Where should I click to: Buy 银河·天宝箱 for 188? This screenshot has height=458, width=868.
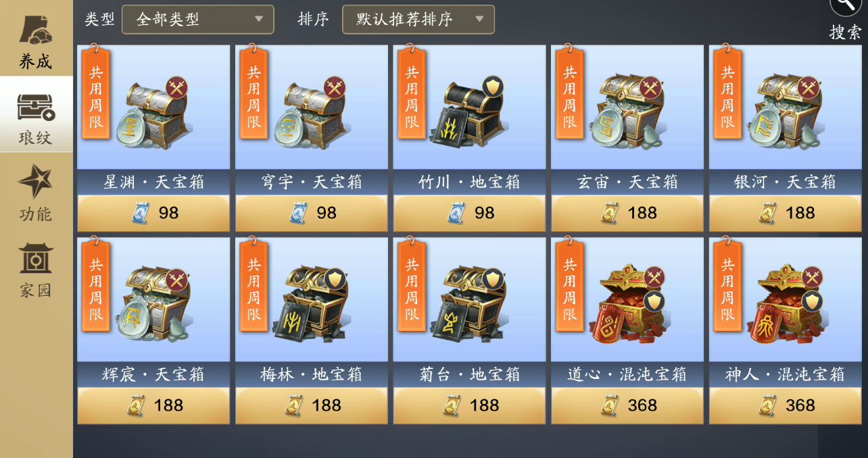pos(786,213)
